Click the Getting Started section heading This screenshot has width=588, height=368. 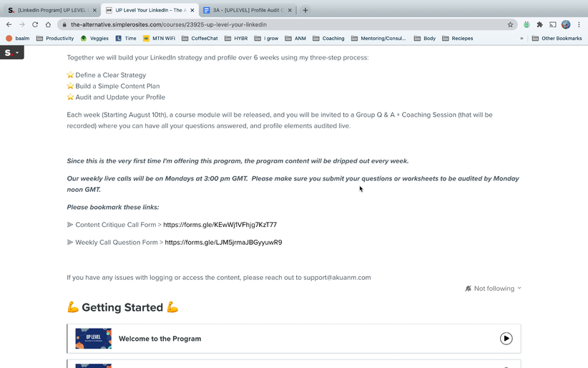click(x=122, y=307)
